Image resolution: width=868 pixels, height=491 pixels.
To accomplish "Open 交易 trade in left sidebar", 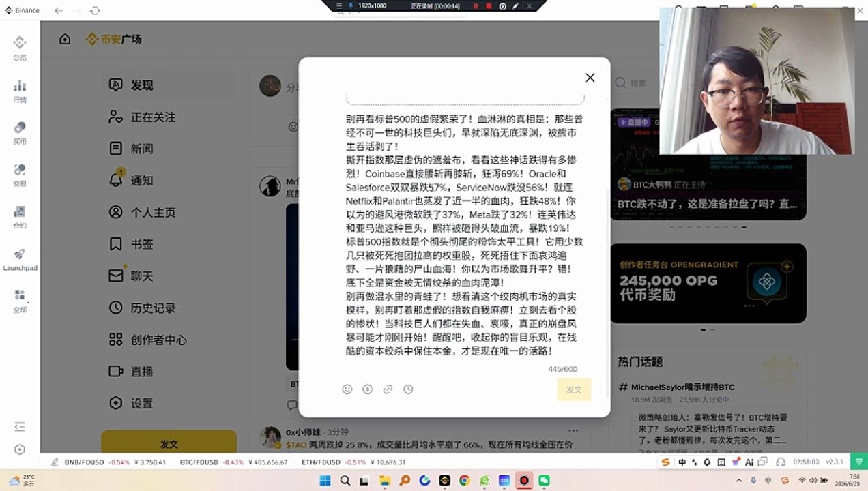I will [x=20, y=175].
